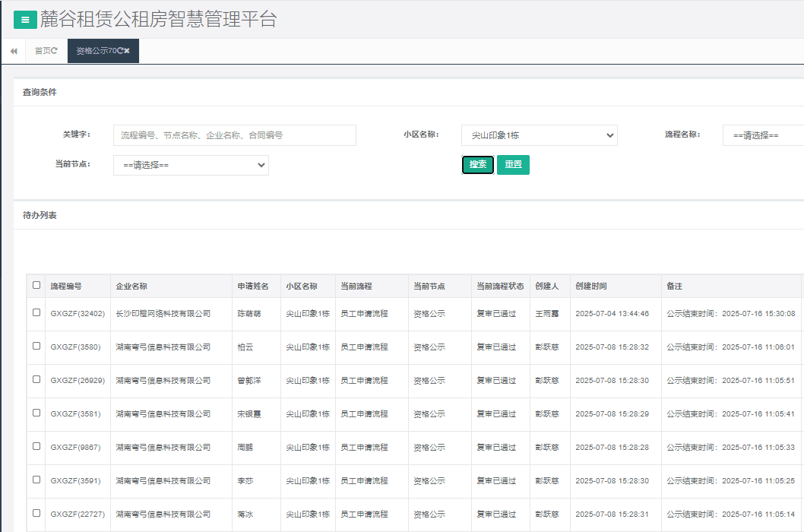Refresh the 首页 tab via its reload icon
804x532 pixels.
click(x=55, y=51)
